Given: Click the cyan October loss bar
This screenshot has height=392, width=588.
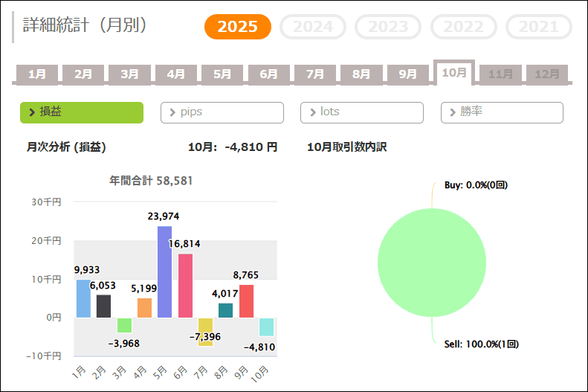Looking at the screenshot, I should click(266, 327).
